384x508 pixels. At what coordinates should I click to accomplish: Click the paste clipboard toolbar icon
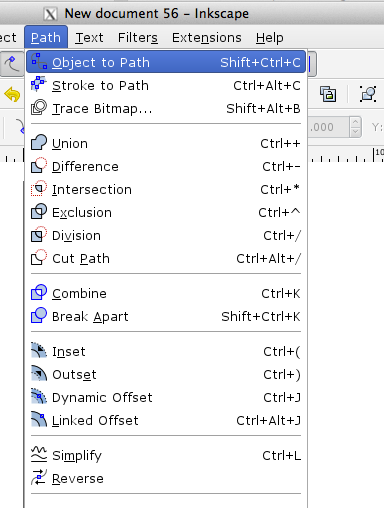[328, 94]
